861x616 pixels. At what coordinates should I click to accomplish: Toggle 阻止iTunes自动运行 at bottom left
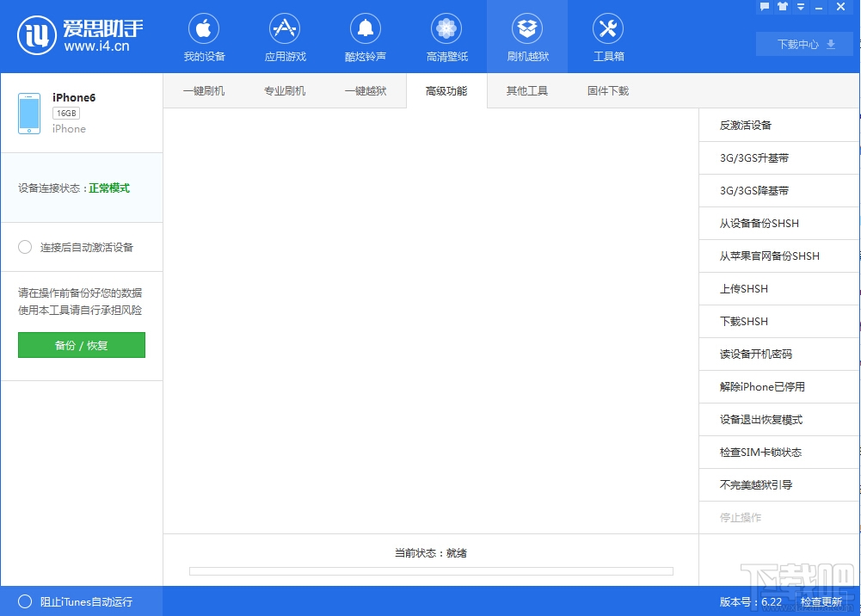pyautogui.click(x=25, y=601)
